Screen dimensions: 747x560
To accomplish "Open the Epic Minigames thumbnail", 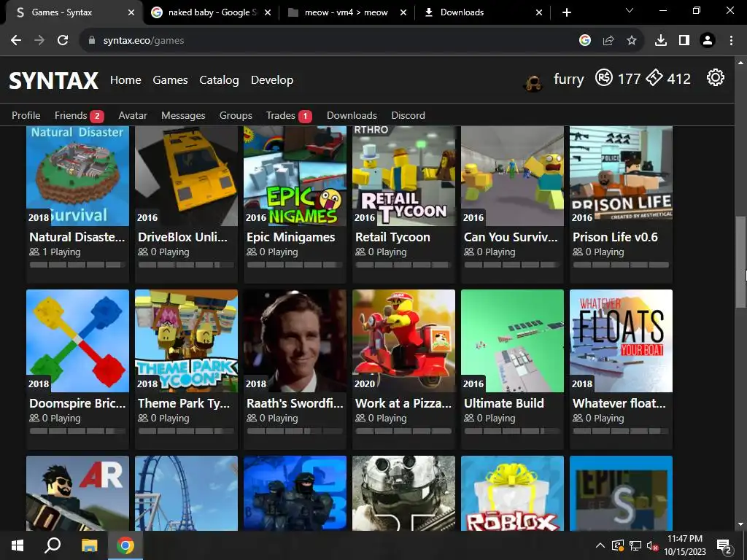I will [295, 176].
